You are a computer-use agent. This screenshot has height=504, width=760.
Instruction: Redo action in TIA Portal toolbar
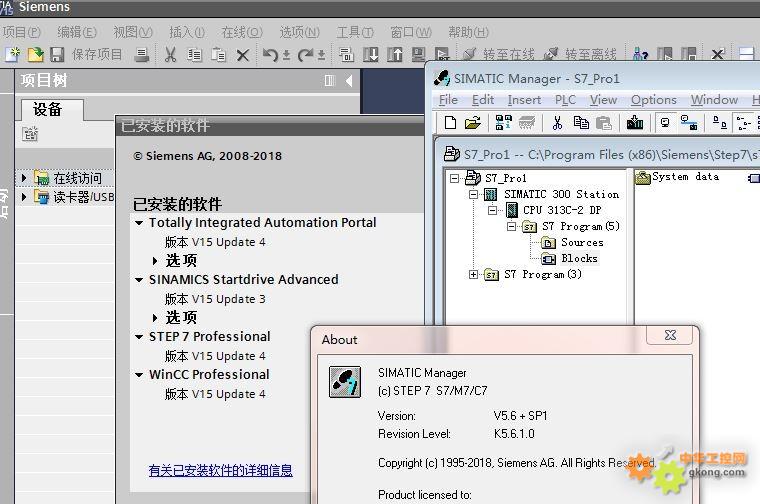[305, 54]
